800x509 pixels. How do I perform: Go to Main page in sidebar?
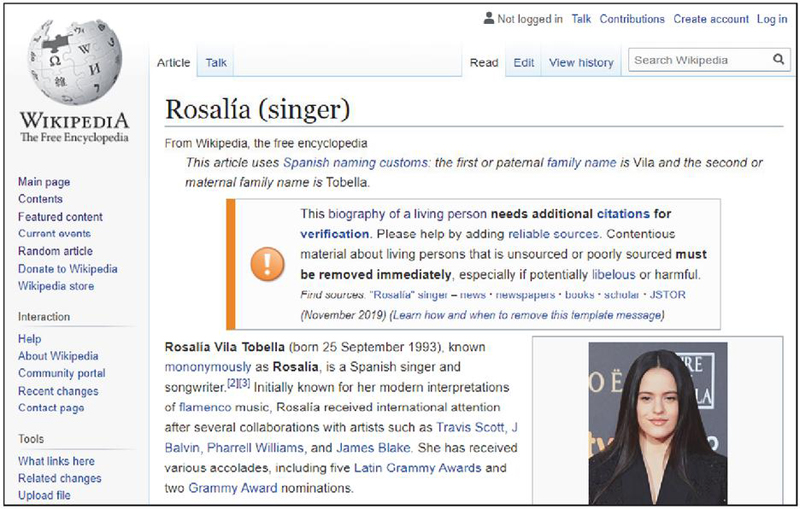tap(44, 182)
